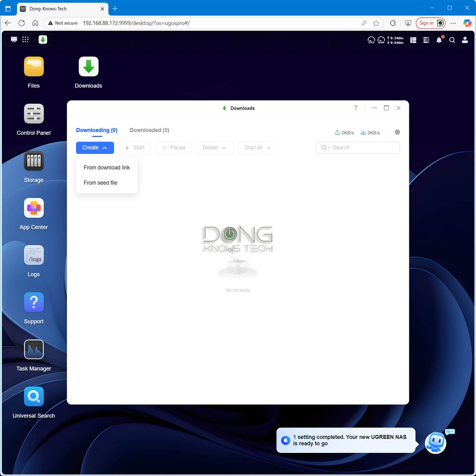Click the top bar search magnifier
Image resolution: width=476 pixels, height=476 pixels.
452,40
